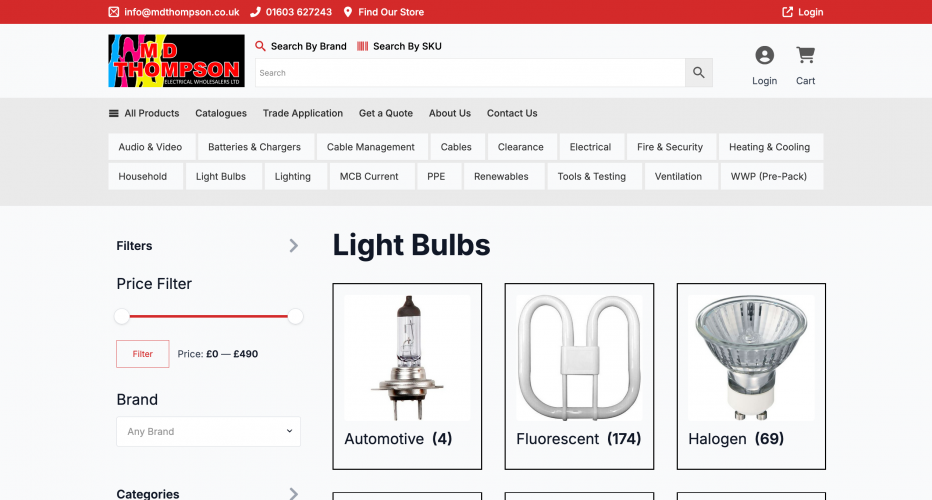The width and height of the screenshot is (932, 500).
Task: Select the Cable Management category
Action: (371, 147)
